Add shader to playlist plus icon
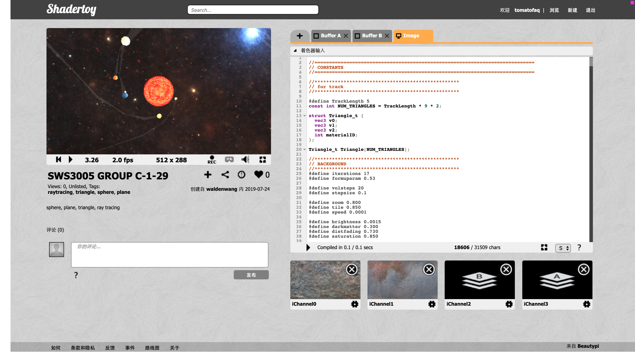635x364 pixels. [207, 175]
